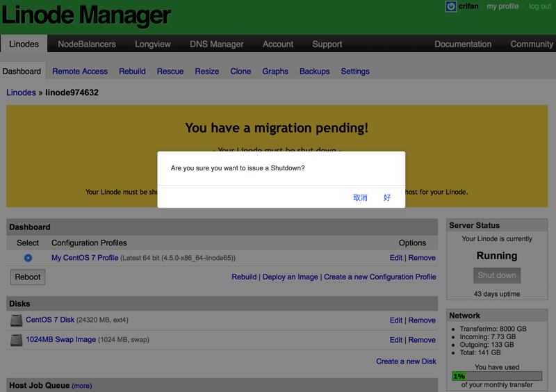
Task: Click the Linodes breadcrumb link
Action: click(x=21, y=92)
